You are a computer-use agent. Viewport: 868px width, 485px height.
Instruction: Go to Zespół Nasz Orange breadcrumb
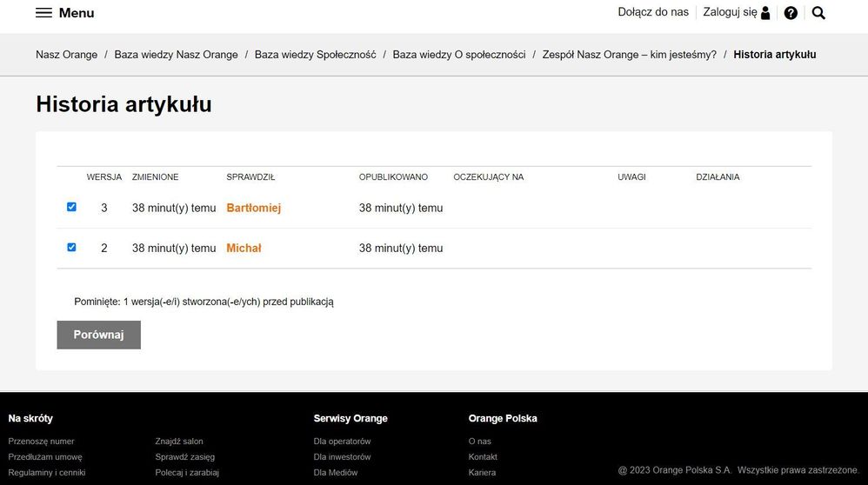(629, 55)
